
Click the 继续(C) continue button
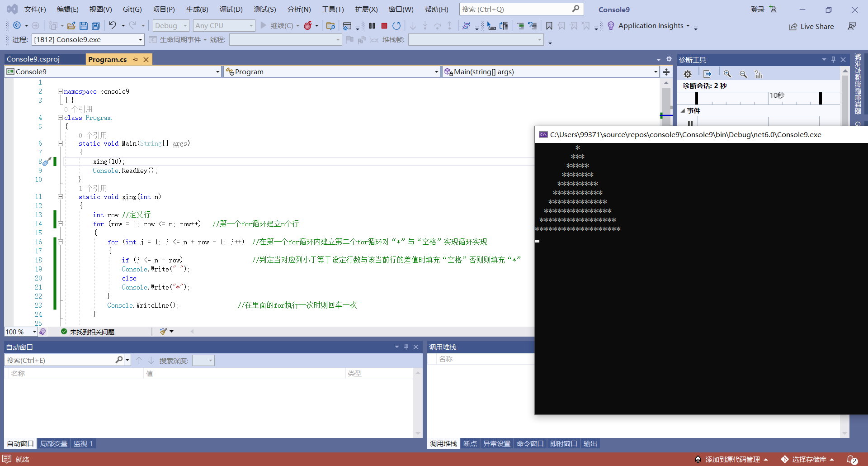[277, 26]
